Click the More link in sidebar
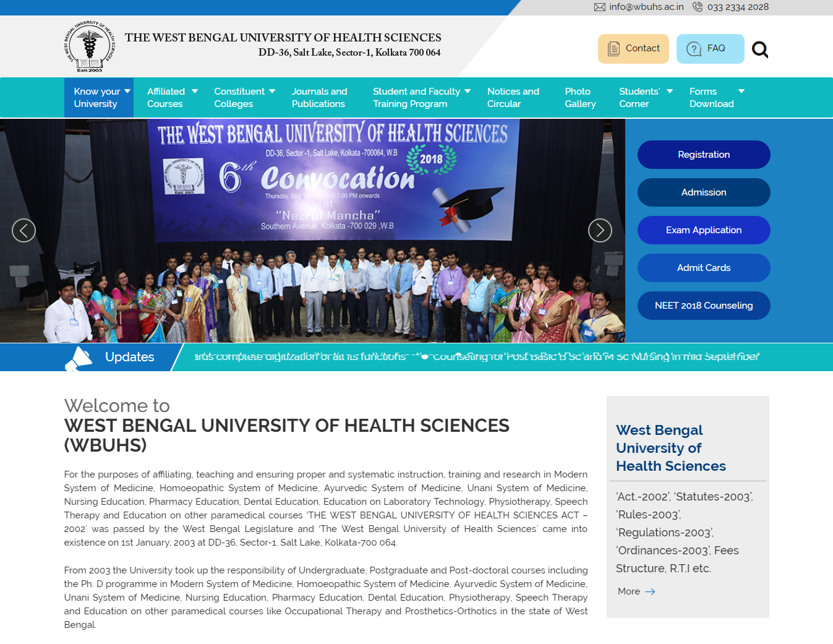Viewport: 833px width, 644px height. (x=629, y=591)
